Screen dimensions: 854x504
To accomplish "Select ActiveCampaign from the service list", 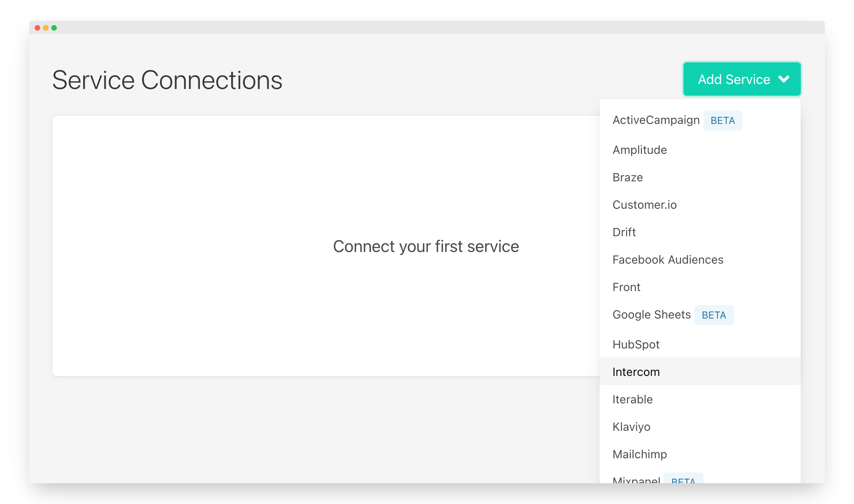I will pyautogui.click(x=656, y=120).
